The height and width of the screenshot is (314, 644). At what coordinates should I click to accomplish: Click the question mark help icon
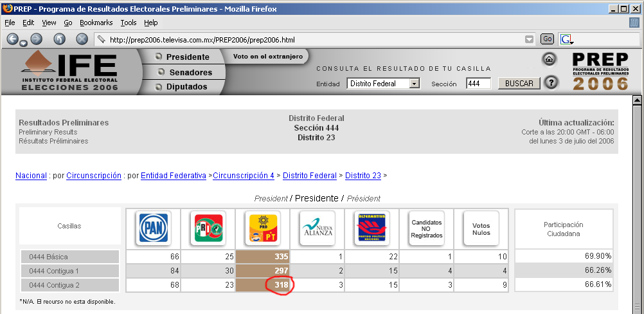point(551,83)
